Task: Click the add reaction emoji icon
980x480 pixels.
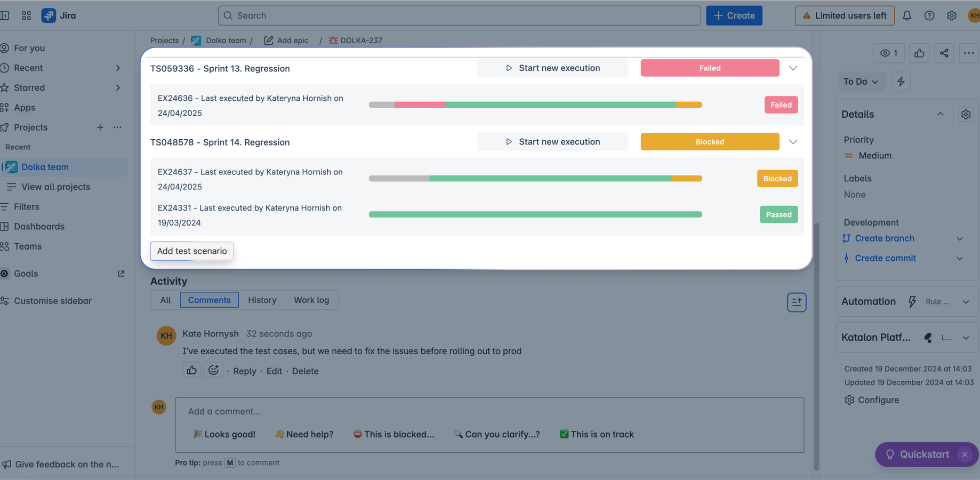Action: click(x=213, y=370)
